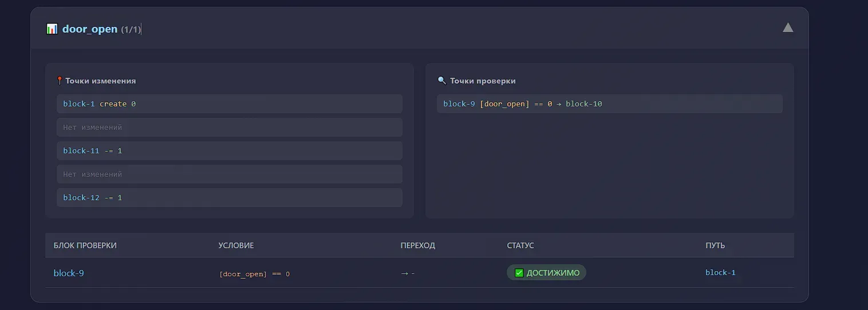The height and width of the screenshot is (310, 868).
Task: Select the block-12 -= 1 change entry
Action: point(229,198)
